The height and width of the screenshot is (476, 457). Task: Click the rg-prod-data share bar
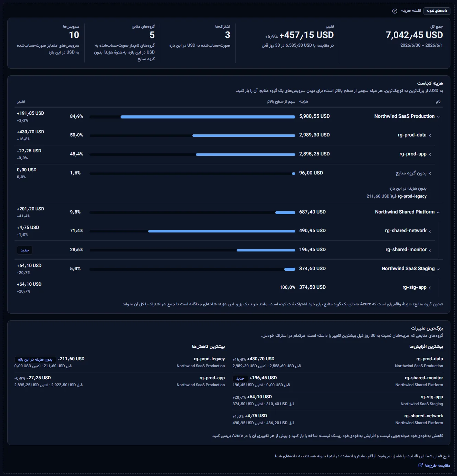[x=192, y=135]
